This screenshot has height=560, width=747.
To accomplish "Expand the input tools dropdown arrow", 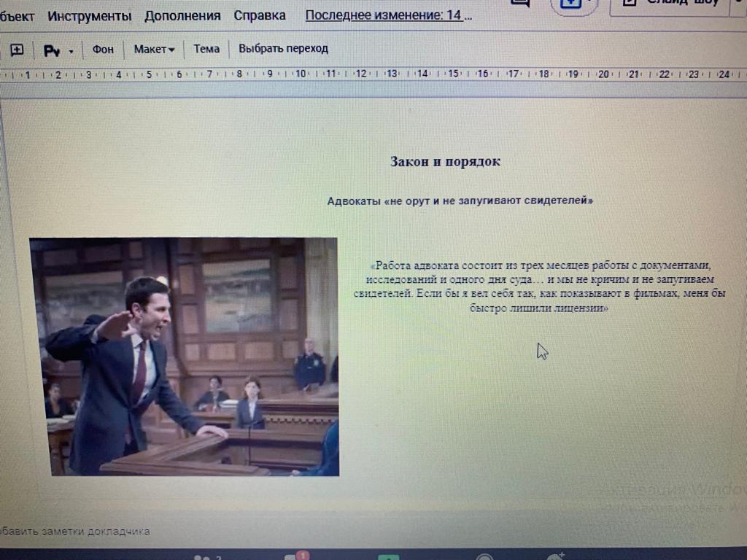I will (x=71, y=52).
